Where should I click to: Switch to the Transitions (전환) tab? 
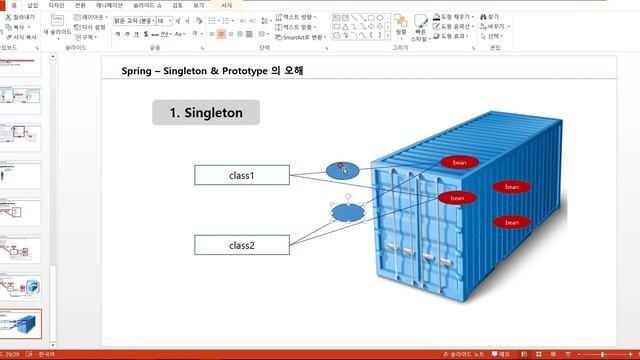pos(80,5)
